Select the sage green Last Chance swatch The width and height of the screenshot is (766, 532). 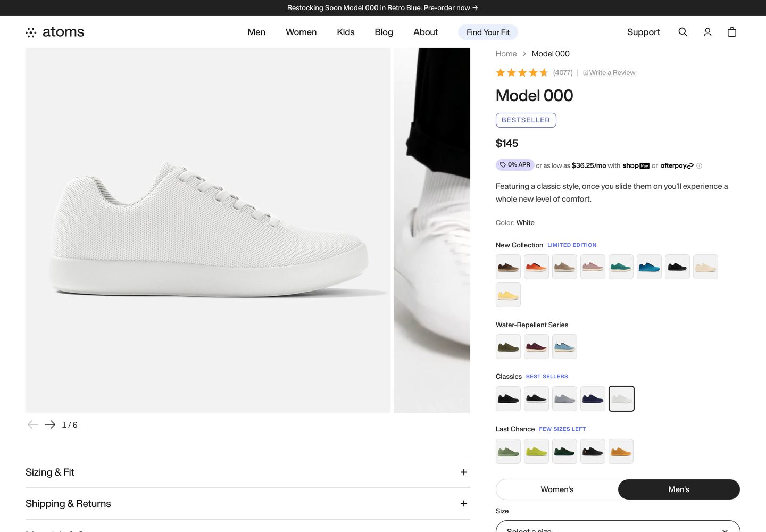tap(508, 451)
